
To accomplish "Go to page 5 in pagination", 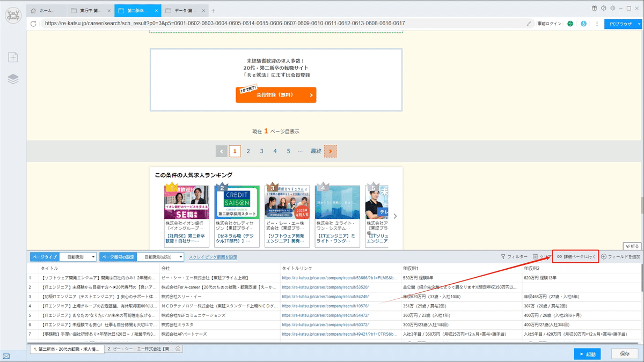I will pos(288,151).
